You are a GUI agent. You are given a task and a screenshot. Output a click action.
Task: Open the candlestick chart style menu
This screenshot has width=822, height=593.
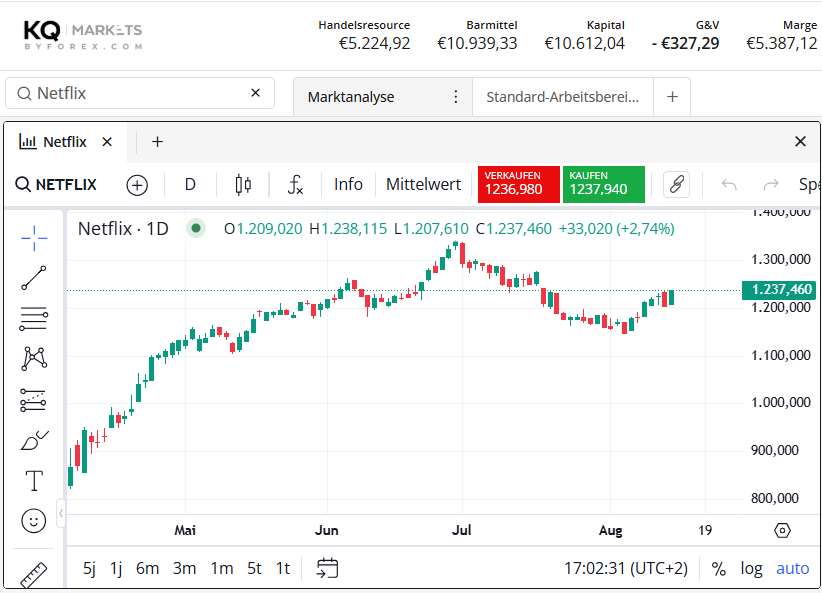(243, 185)
